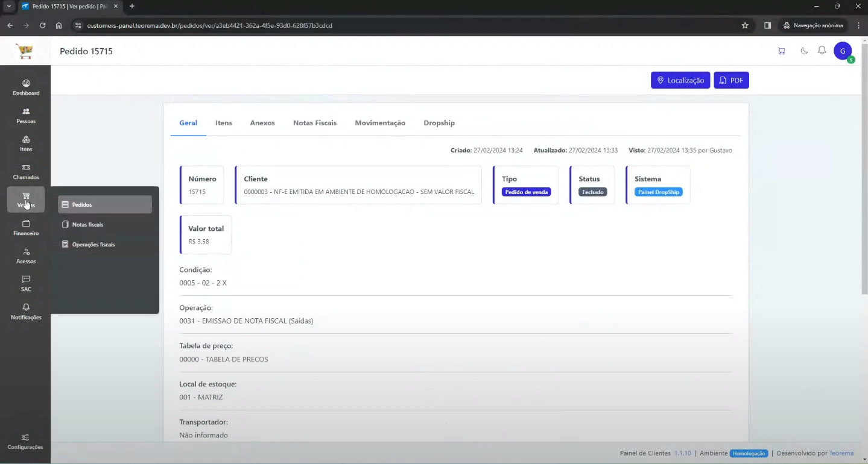Click the version 1.1.10 link
The image size is (868, 464).
(x=683, y=453)
